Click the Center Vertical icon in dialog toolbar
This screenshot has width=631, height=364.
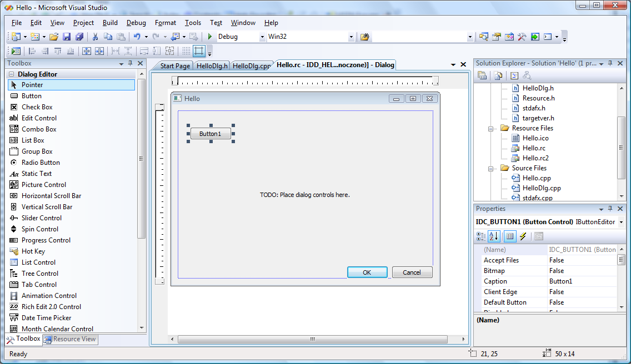[x=87, y=51]
